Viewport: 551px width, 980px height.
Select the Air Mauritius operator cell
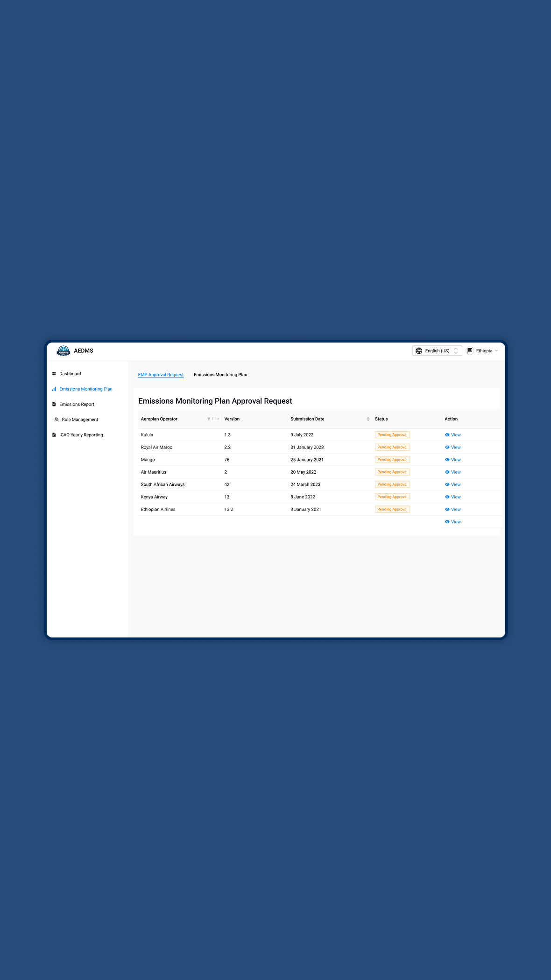coord(154,472)
